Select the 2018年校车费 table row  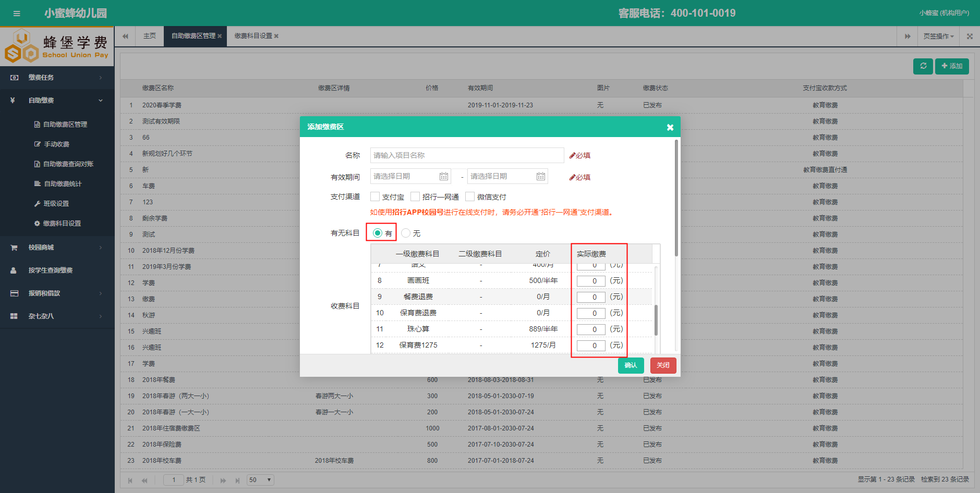tap(541, 461)
